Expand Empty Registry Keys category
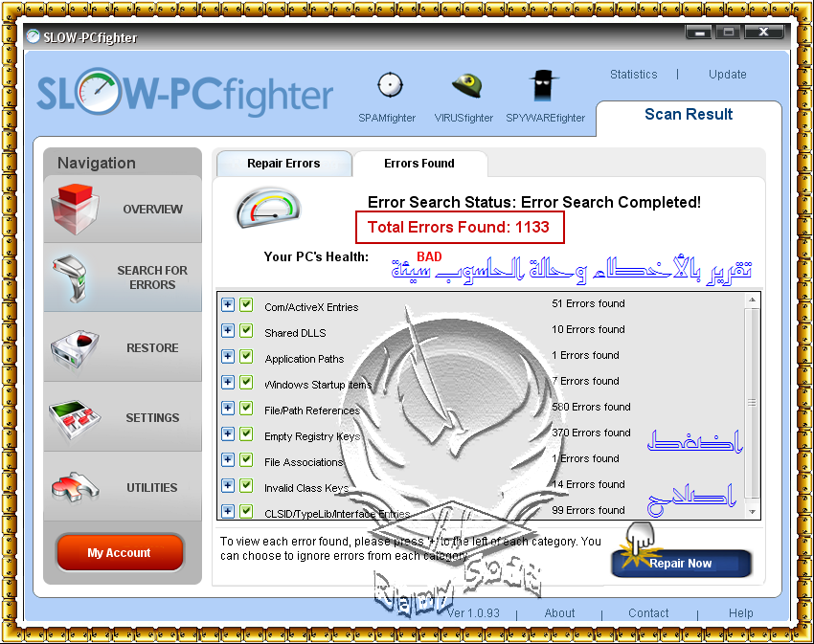This screenshot has height=644, width=814. pos(227,433)
